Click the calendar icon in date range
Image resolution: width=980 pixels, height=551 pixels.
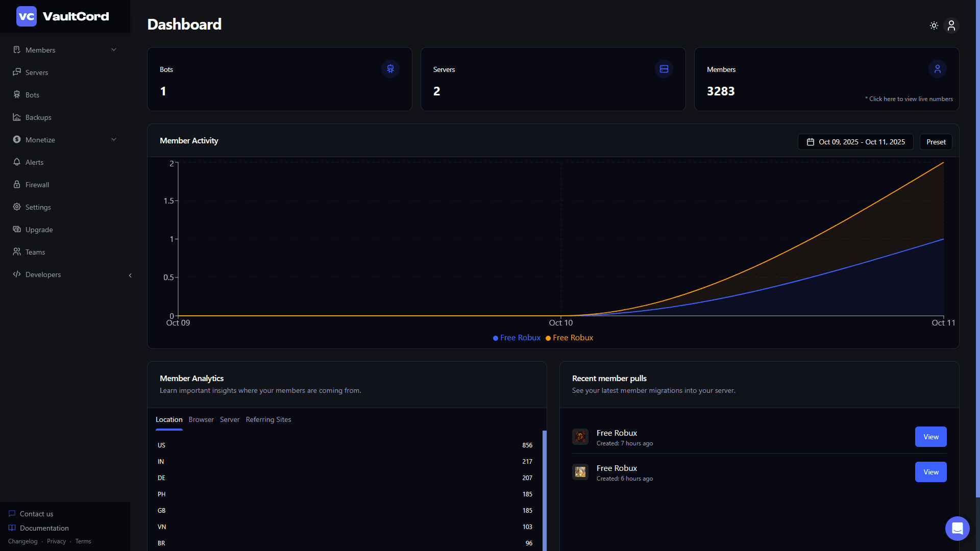[x=811, y=142]
